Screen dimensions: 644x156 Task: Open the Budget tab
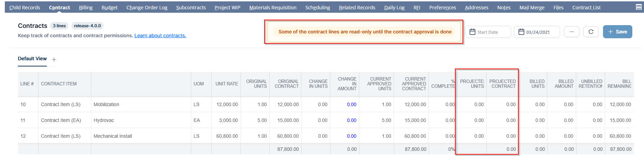pos(110,7)
